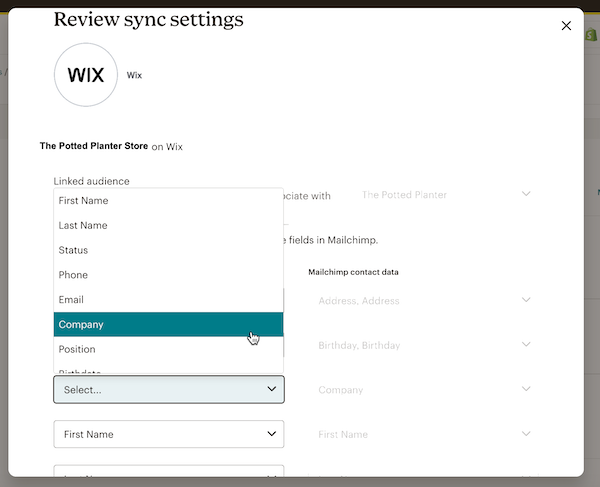The image size is (600, 487).
Task: Click chevron beside The Potted Planter
Action: pyautogui.click(x=526, y=194)
